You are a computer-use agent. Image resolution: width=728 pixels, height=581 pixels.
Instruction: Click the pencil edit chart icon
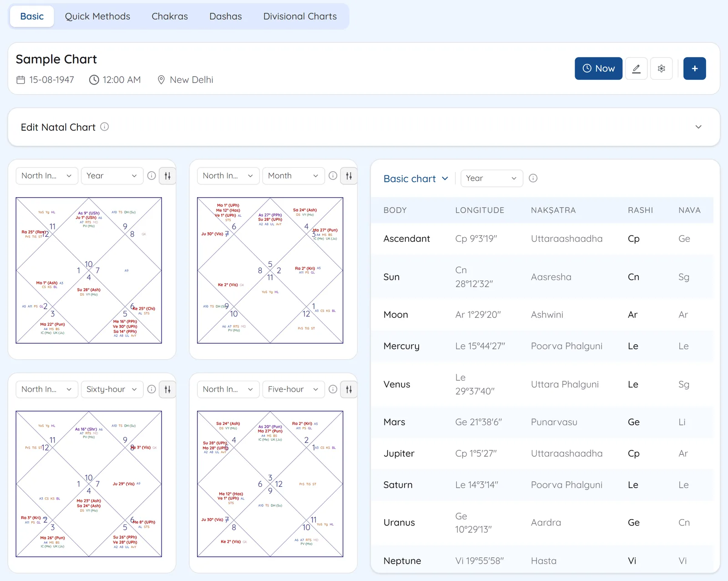click(x=636, y=69)
